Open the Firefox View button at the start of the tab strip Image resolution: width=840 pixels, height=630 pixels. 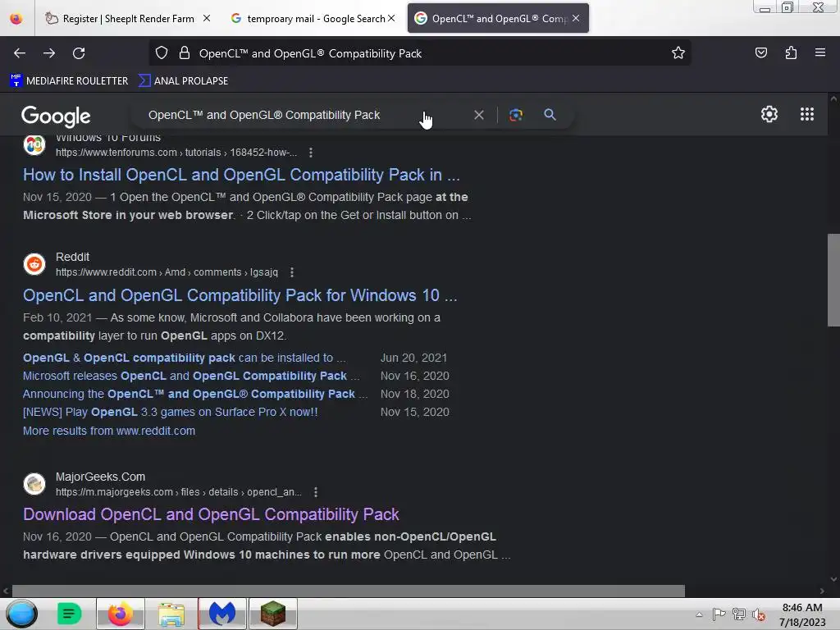pyautogui.click(x=16, y=19)
